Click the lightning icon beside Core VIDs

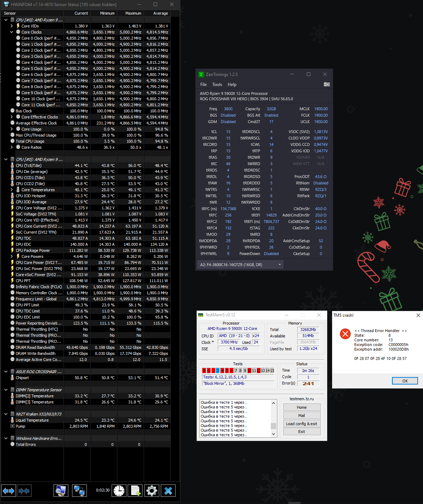click(18, 26)
